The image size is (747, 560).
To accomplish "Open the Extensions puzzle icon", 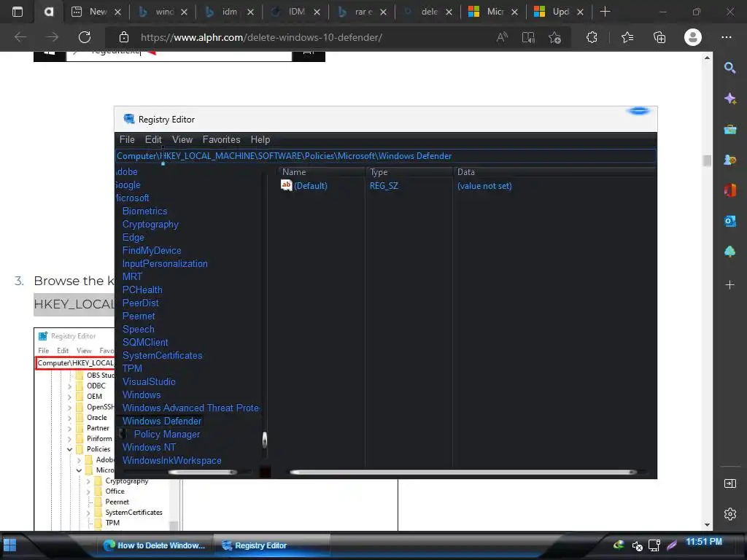I will click(x=592, y=37).
